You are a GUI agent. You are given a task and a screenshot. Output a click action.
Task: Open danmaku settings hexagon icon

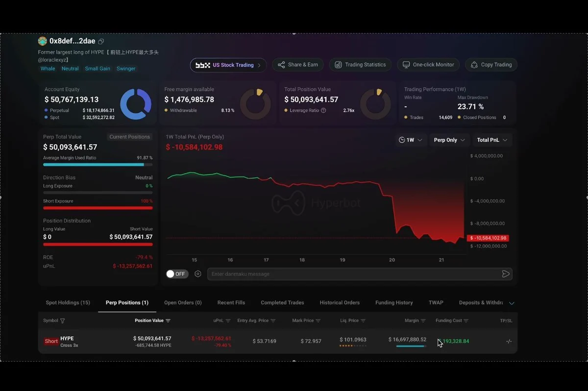pyautogui.click(x=198, y=274)
